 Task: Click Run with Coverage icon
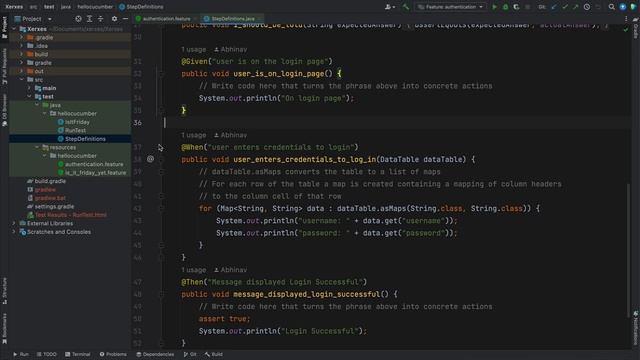tap(516, 7)
